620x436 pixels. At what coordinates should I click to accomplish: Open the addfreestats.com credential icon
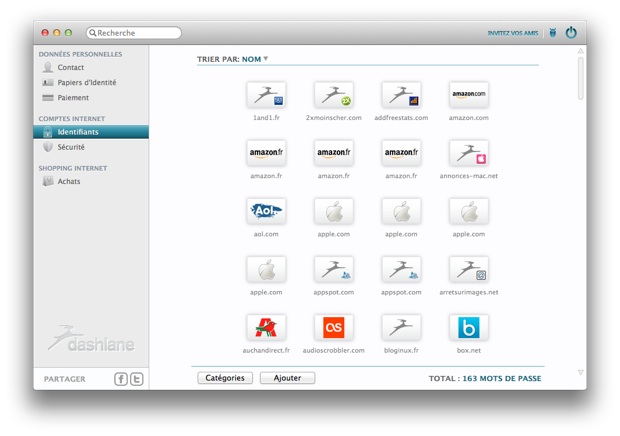401,95
